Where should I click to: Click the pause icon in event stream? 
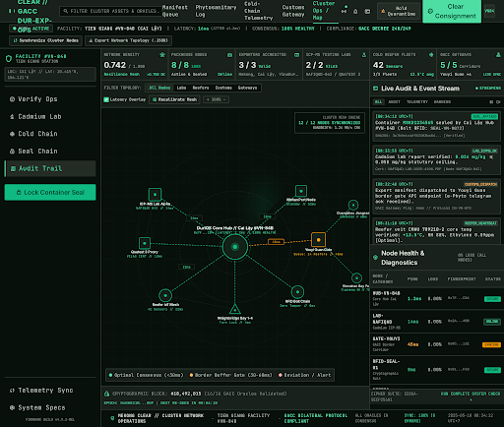pyautogui.click(x=491, y=102)
